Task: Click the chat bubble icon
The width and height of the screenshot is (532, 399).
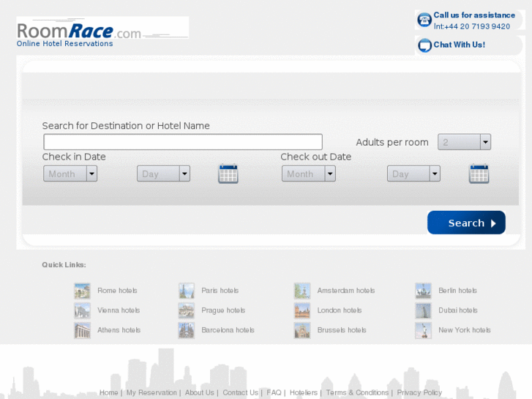Action: 424,45
